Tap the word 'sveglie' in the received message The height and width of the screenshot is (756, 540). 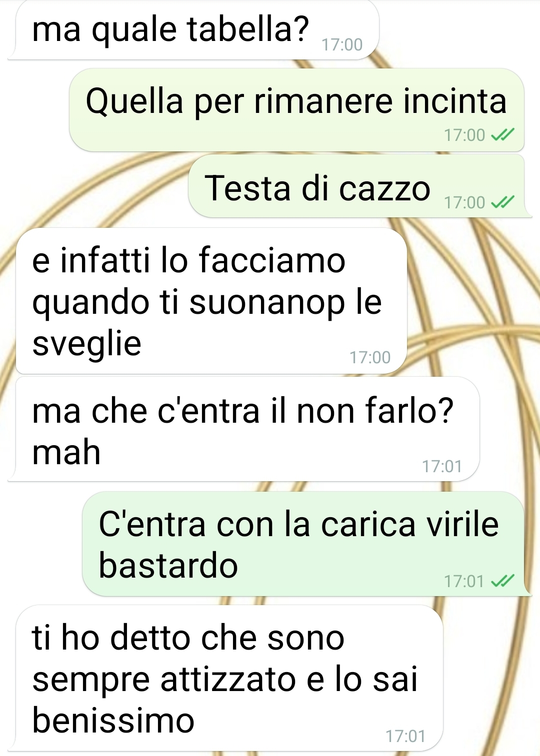[x=87, y=345]
